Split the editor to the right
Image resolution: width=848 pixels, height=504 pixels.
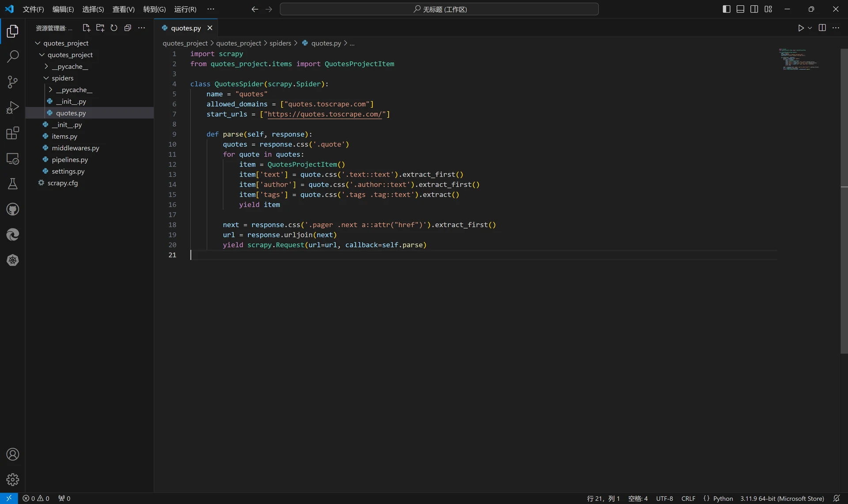822,28
